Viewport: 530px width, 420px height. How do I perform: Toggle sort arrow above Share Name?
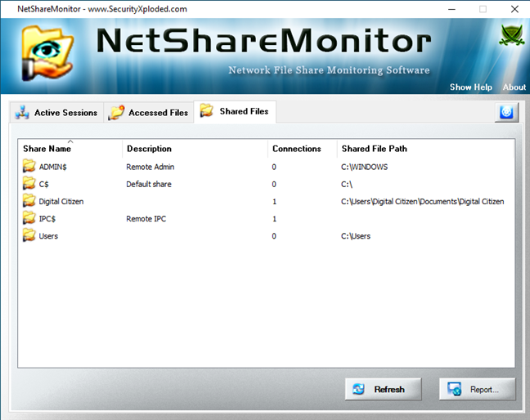(x=70, y=141)
